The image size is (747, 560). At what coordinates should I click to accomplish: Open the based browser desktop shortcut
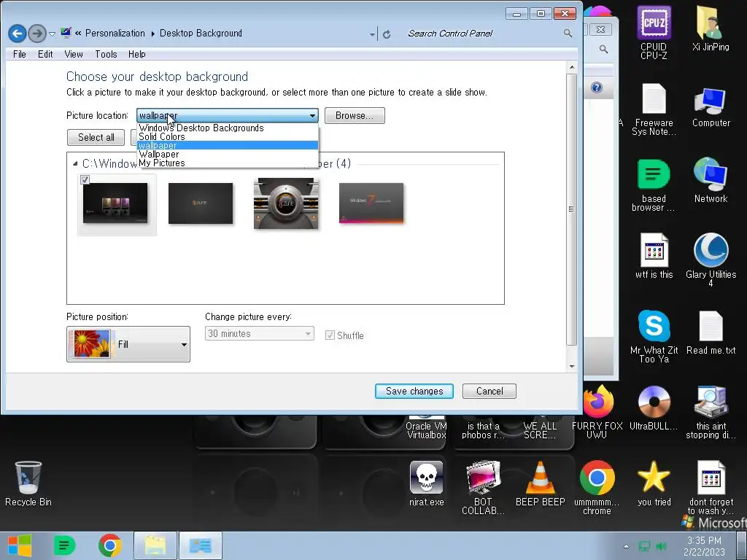pos(654,184)
